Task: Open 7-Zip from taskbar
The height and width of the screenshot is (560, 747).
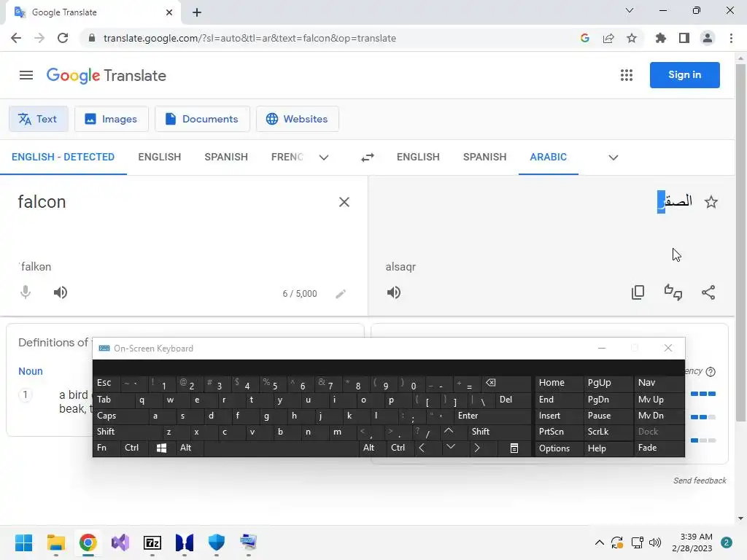Action: pyautogui.click(x=152, y=542)
